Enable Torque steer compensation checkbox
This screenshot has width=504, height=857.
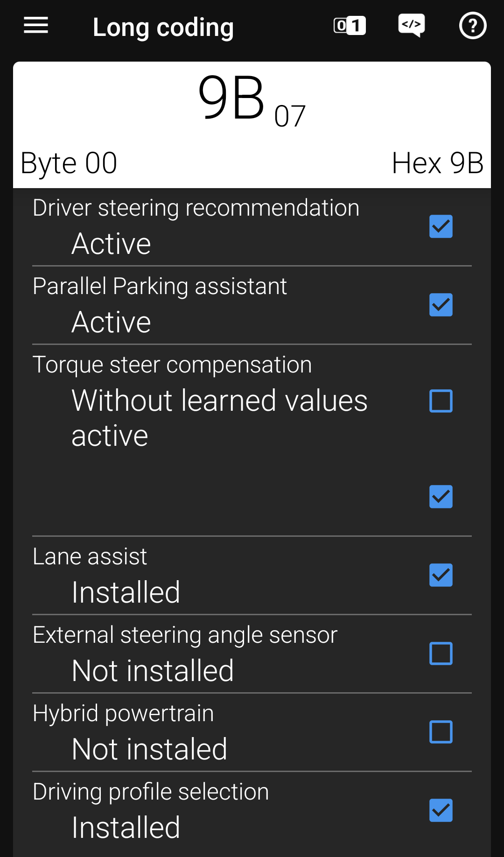(x=441, y=400)
